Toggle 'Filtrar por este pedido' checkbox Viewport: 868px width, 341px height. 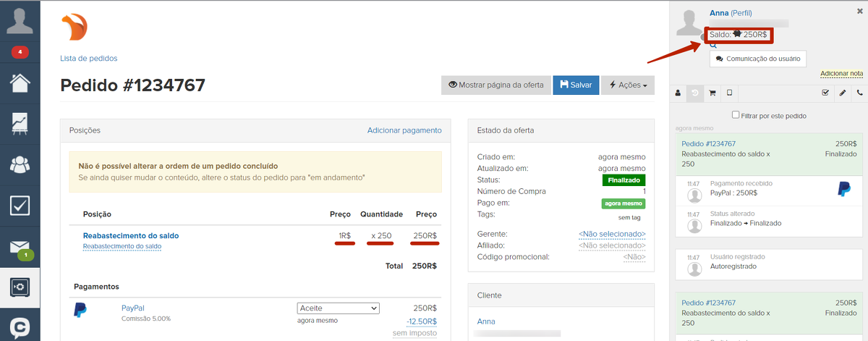coord(736,115)
